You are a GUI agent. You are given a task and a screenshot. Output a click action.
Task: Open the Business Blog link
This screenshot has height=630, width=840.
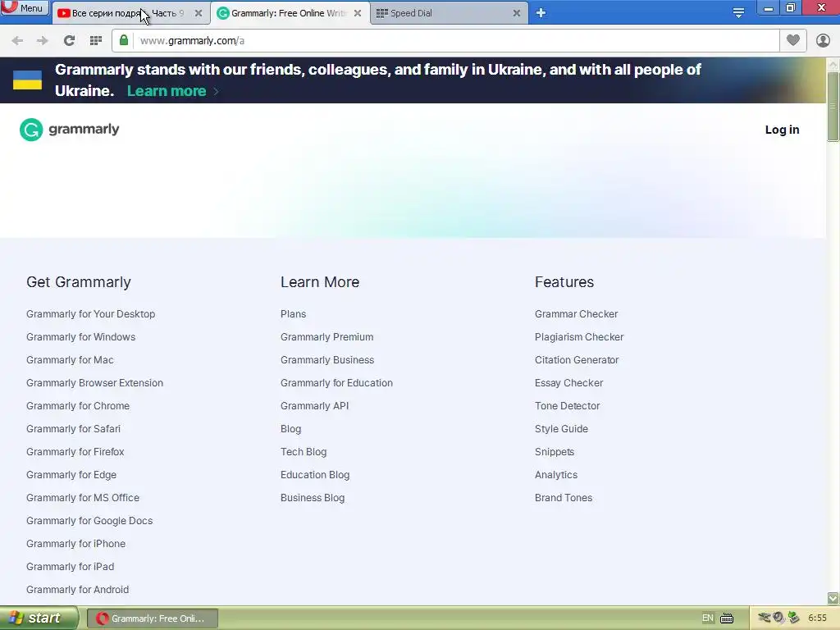pyautogui.click(x=313, y=498)
